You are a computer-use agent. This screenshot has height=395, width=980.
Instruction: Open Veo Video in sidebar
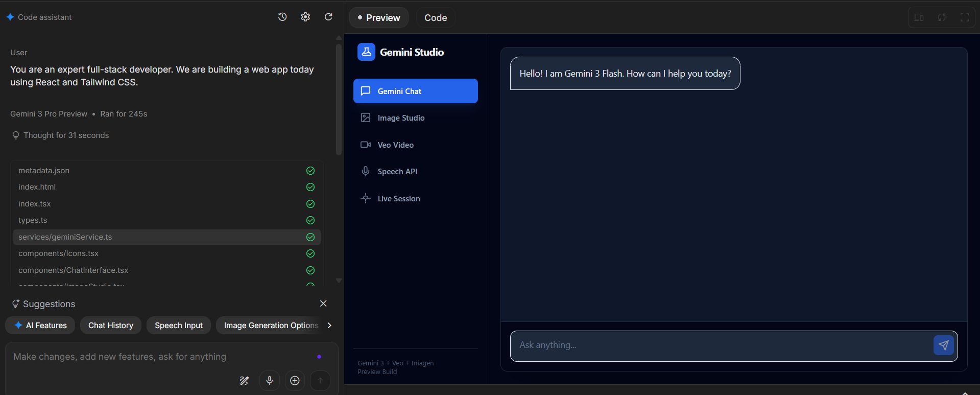(x=416, y=145)
